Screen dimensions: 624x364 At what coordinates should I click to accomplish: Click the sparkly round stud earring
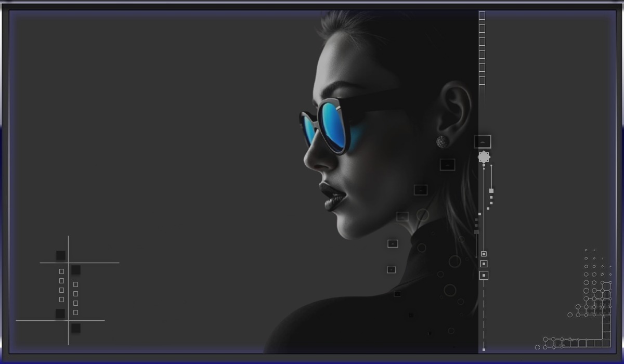442,141
